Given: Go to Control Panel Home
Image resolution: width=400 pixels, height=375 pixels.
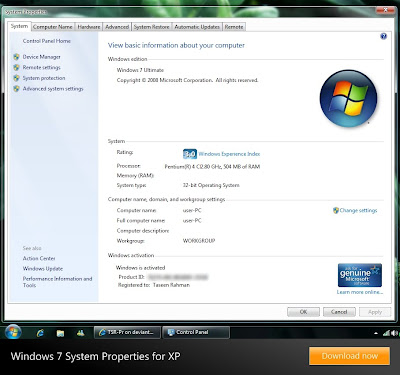Looking at the screenshot, I should click(47, 41).
